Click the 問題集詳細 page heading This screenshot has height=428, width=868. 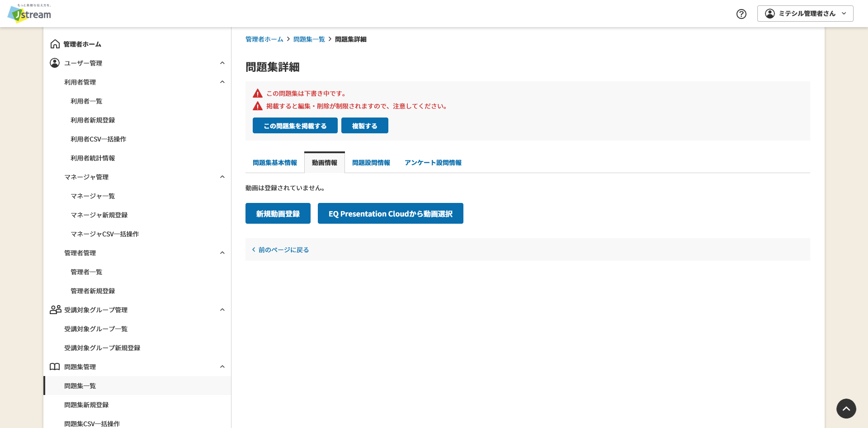pyautogui.click(x=273, y=67)
